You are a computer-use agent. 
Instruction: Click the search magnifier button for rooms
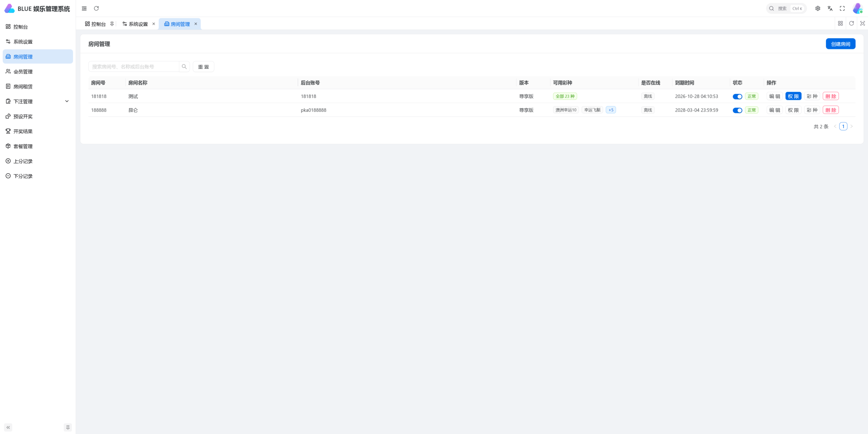pos(184,67)
